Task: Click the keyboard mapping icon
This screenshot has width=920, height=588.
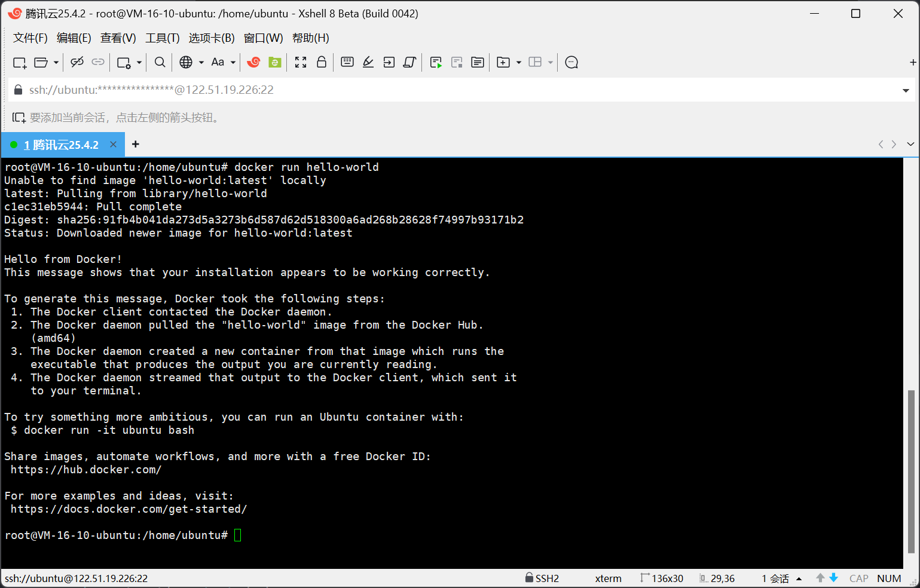Action: 347,62
